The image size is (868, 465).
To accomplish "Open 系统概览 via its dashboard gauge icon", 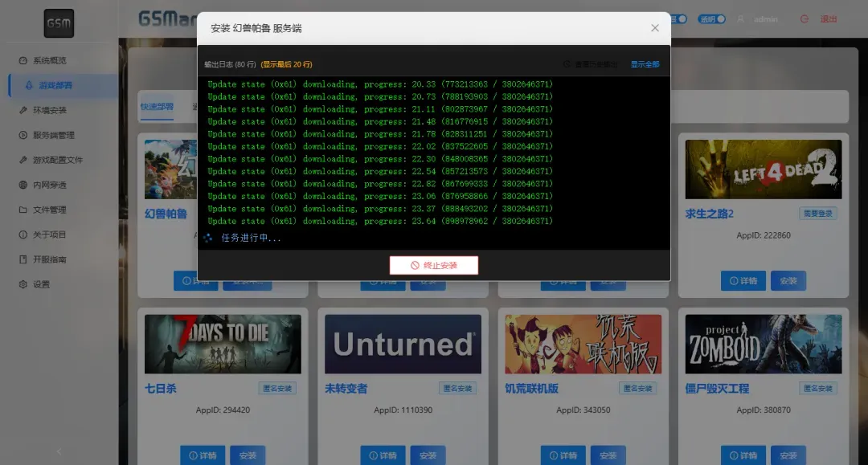I will (x=23, y=60).
